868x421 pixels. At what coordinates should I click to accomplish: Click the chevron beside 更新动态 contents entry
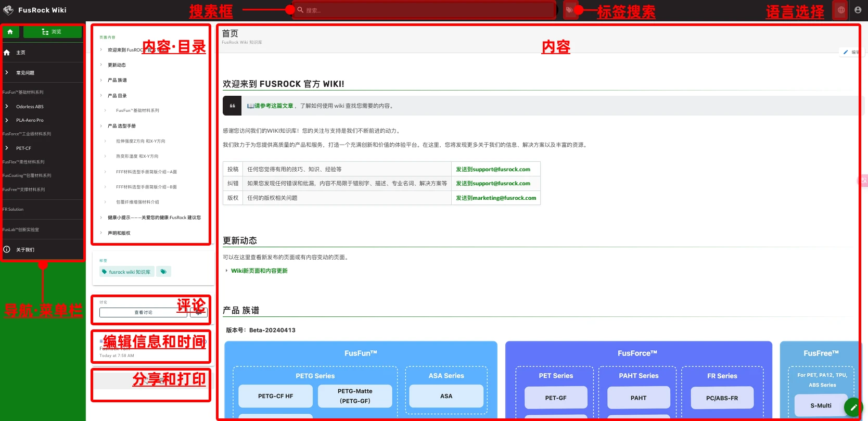tap(101, 65)
